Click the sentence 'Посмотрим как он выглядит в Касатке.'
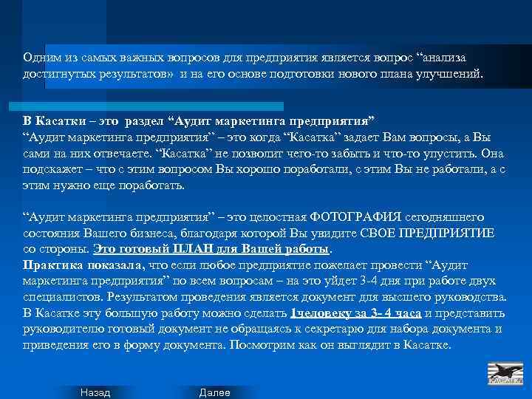 coord(341,345)
